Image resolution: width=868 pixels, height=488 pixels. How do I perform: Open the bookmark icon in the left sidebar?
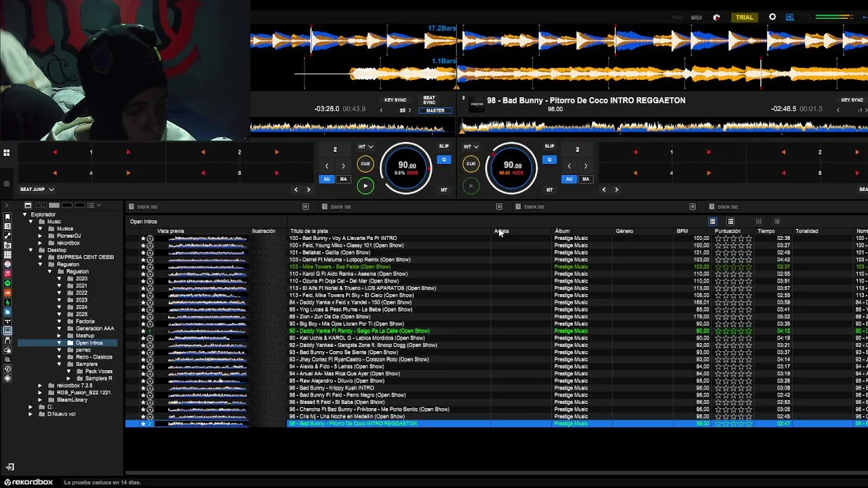tap(7, 217)
